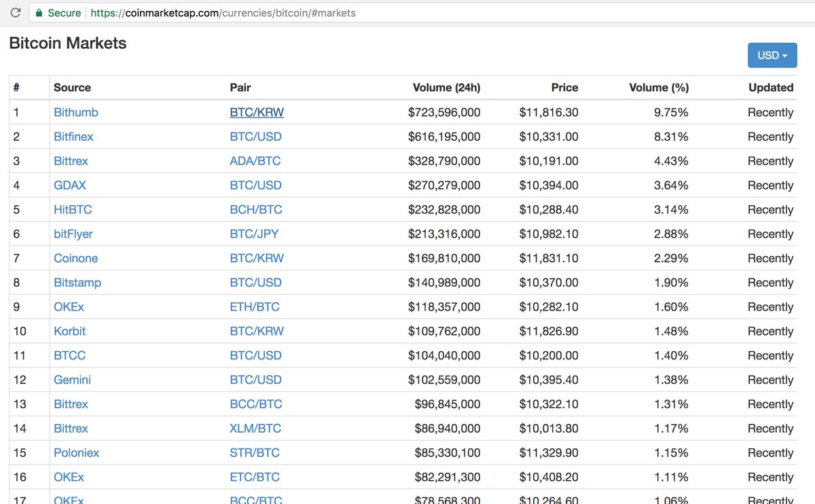Viewport: 815px width, 504px height.
Task: Click the Price column header
Action: [564, 88]
